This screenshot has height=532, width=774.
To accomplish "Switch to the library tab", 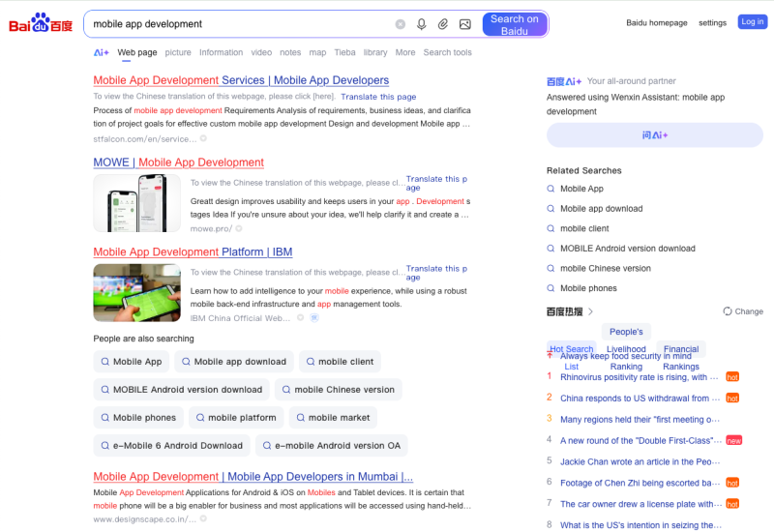I will 375,52.
